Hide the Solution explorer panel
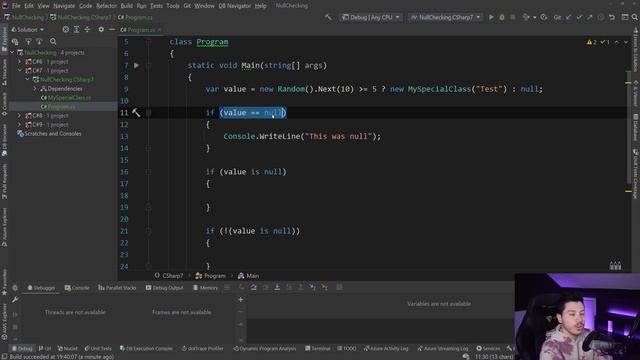Viewport: 640px width, 360px height. tap(112, 29)
